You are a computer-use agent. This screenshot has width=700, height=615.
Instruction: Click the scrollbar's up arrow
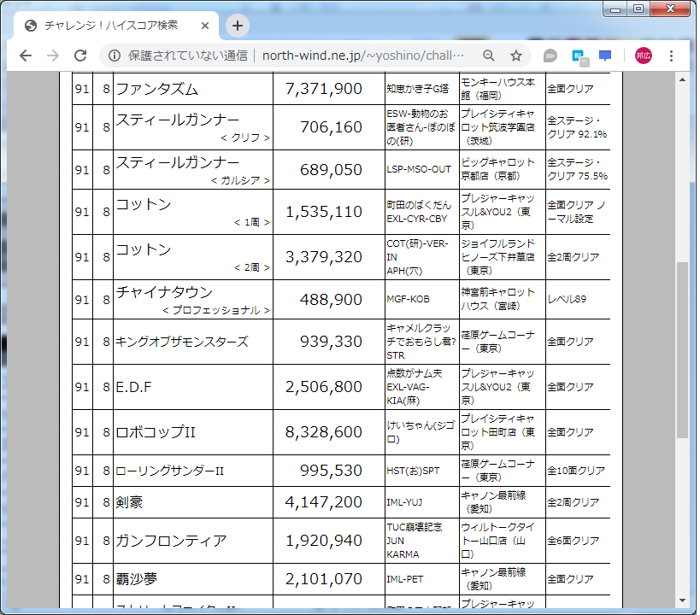[681, 80]
